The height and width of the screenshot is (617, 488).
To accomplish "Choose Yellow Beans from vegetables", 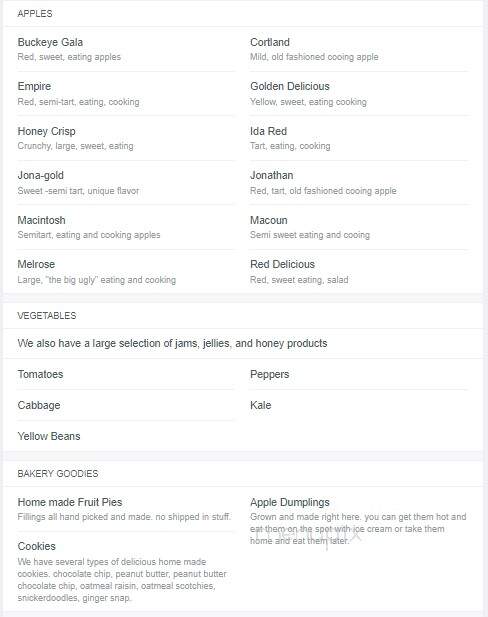I will tap(49, 436).
